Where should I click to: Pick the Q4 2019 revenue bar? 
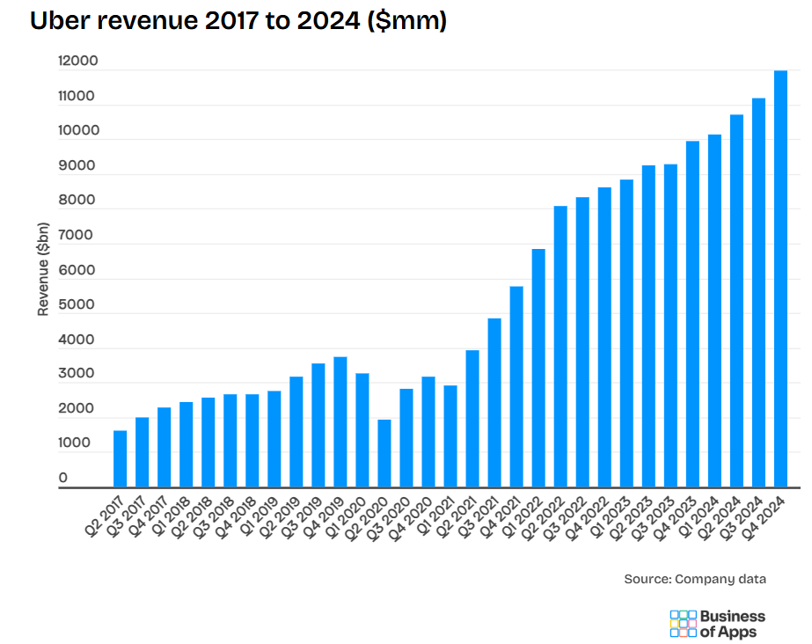(340, 422)
